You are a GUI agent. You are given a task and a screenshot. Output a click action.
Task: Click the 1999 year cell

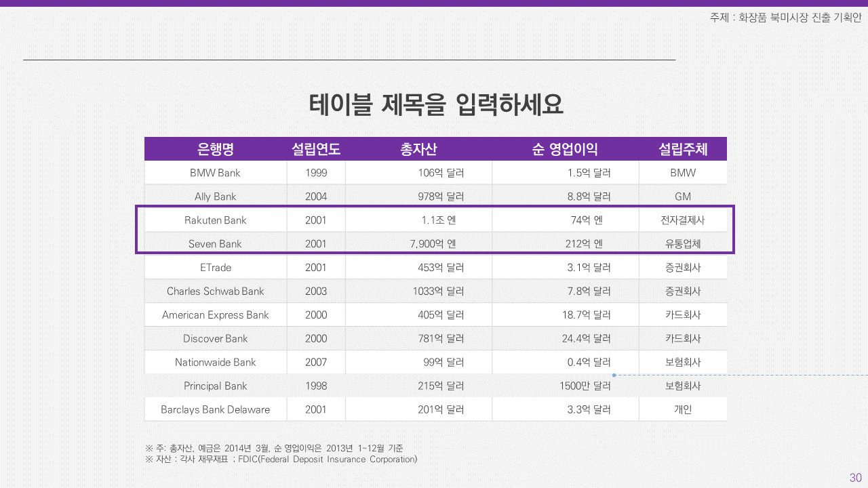(x=316, y=173)
